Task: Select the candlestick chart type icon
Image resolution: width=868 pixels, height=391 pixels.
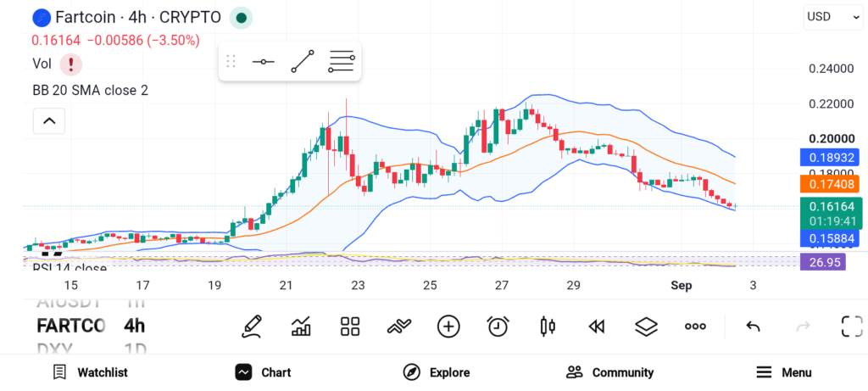Action: click(548, 327)
